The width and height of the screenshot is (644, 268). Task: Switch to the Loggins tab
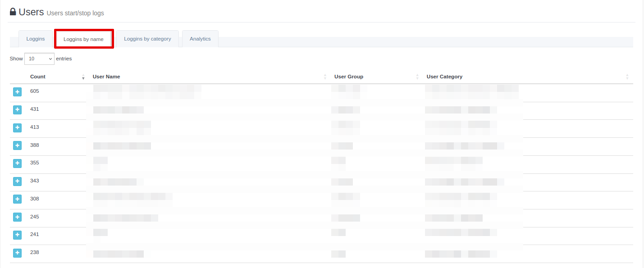36,39
